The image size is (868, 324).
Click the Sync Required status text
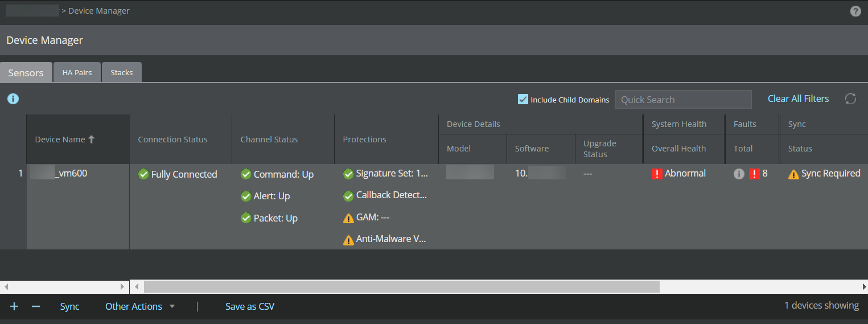(831, 174)
